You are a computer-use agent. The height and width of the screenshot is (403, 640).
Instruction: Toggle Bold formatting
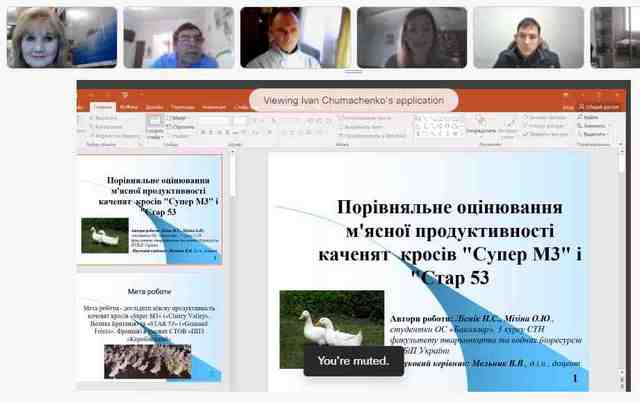[203, 132]
